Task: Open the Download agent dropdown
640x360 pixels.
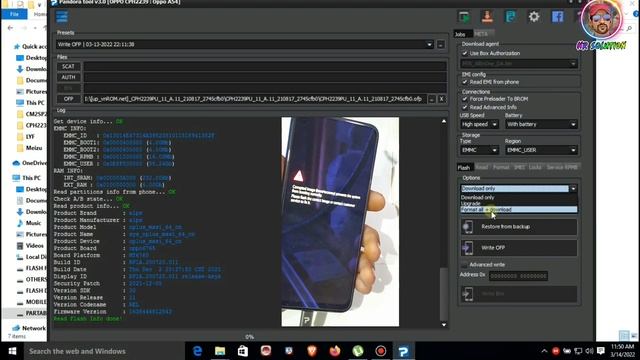Action: pos(519,64)
